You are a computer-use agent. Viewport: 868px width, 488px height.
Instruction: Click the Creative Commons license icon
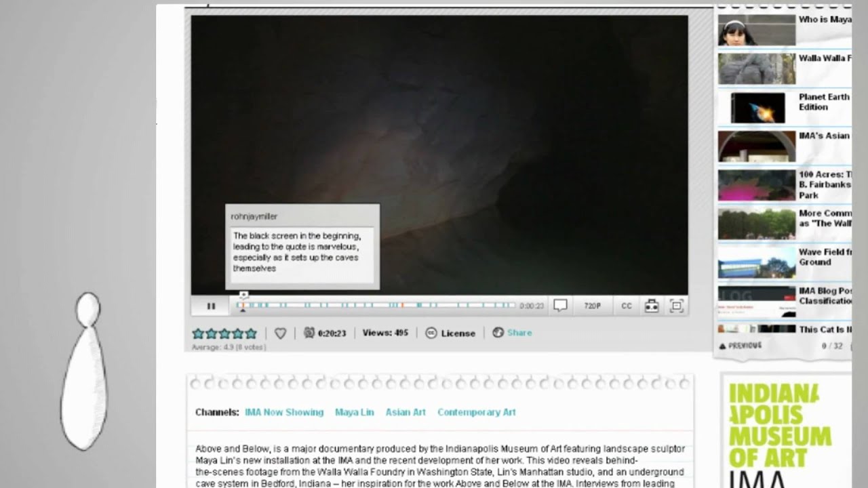tap(431, 333)
